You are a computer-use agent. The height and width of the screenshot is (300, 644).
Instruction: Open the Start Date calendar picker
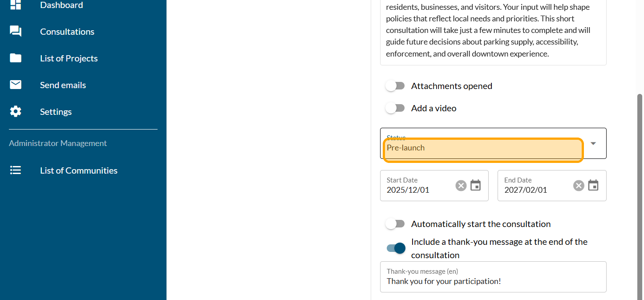tap(476, 186)
